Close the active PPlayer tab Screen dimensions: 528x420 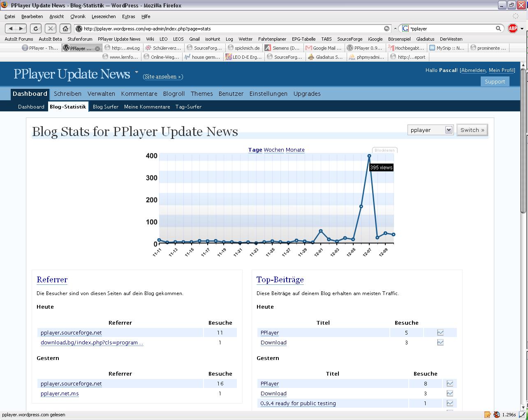click(x=97, y=48)
